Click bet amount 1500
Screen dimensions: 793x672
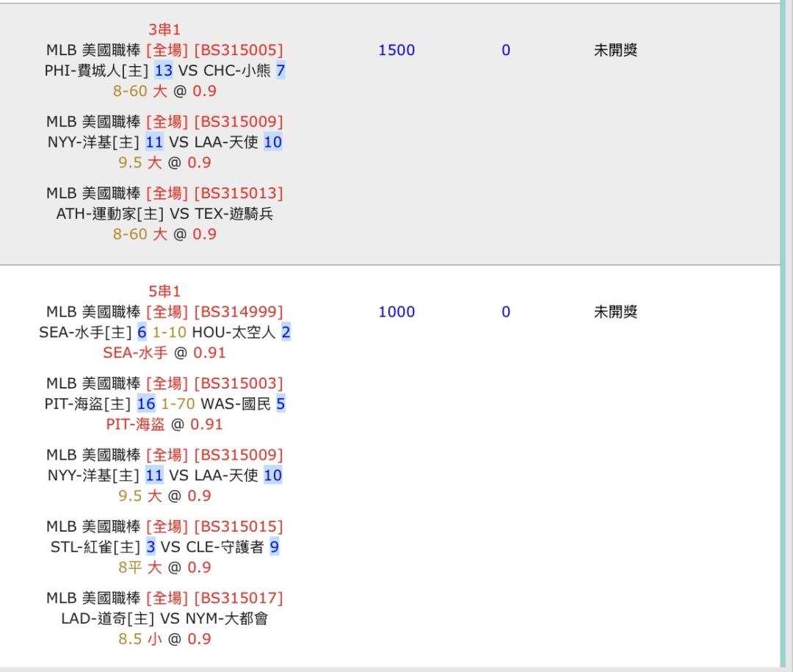tap(396, 50)
